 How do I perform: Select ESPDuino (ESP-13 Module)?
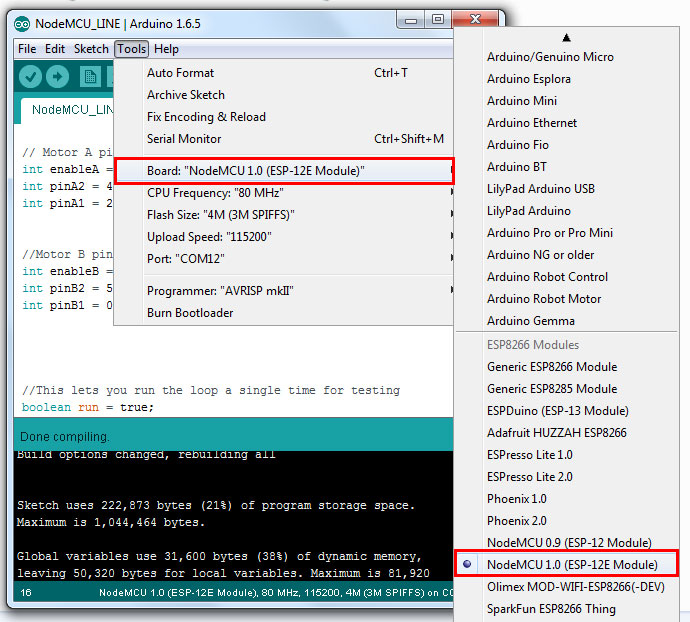pyautogui.click(x=567, y=411)
